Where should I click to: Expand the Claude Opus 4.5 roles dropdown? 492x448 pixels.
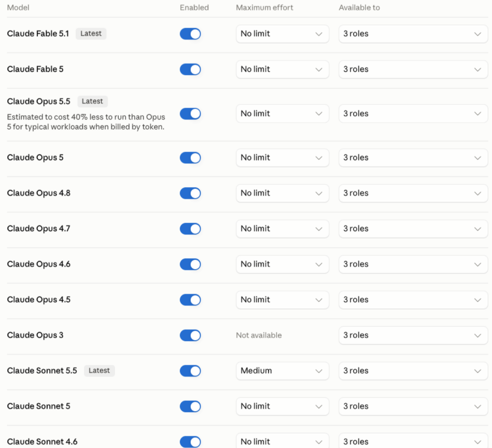[413, 300]
